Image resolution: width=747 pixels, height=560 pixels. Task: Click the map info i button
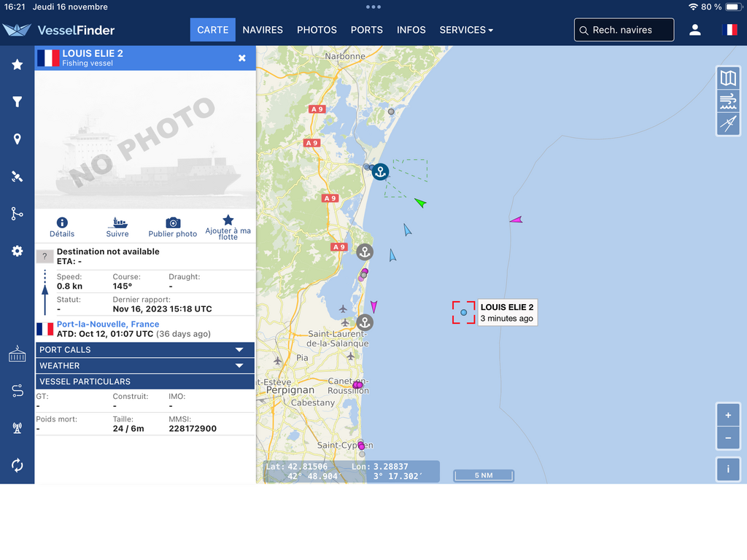point(728,469)
